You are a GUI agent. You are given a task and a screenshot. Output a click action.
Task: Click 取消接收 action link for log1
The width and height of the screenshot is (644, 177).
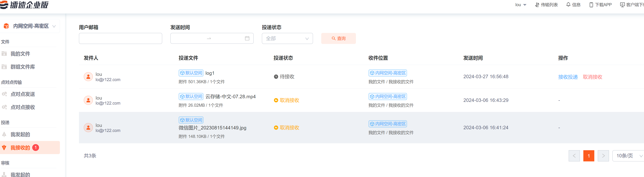592,77
